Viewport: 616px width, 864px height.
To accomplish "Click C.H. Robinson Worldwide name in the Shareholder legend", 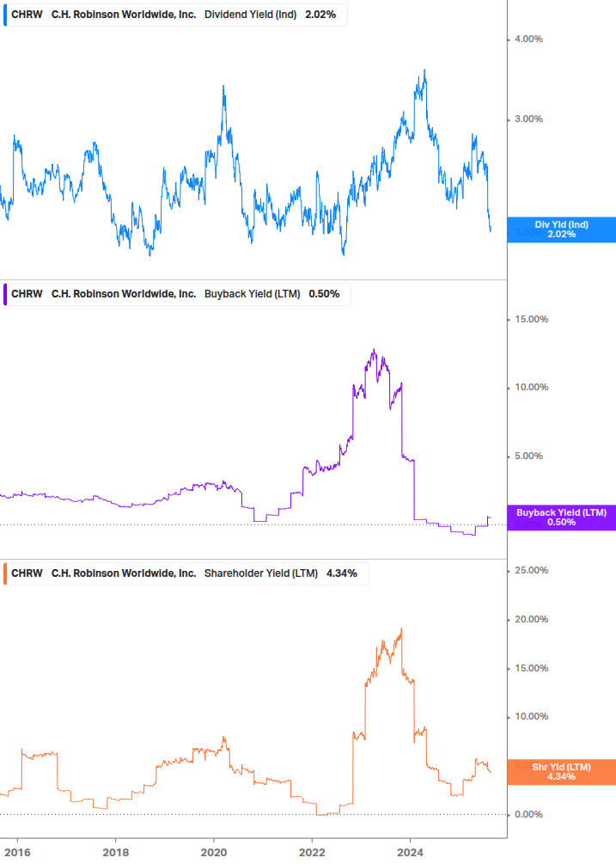I will click(124, 573).
